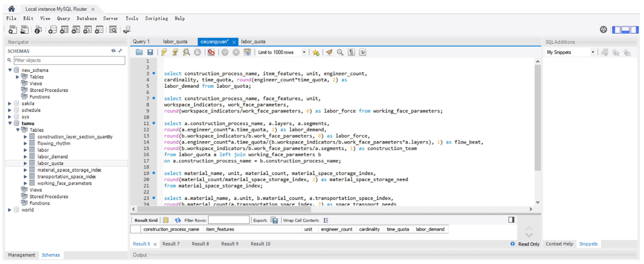This screenshot has height=264, width=644.
Task: Save snippet with the star icon
Action: 316,52
